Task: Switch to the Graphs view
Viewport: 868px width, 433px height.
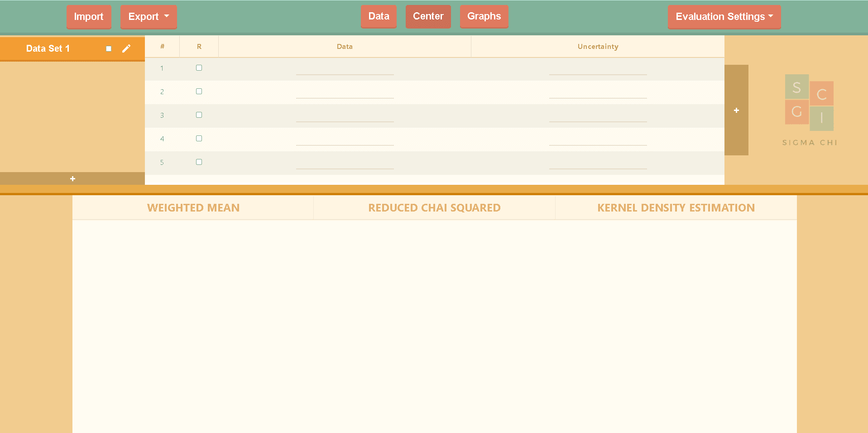Action: tap(484, 16)
